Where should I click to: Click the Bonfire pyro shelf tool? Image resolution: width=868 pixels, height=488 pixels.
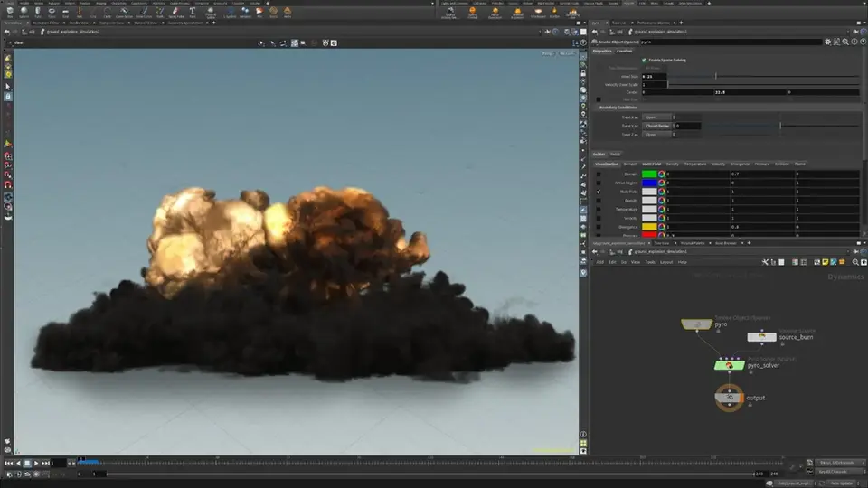pos(554,12)
